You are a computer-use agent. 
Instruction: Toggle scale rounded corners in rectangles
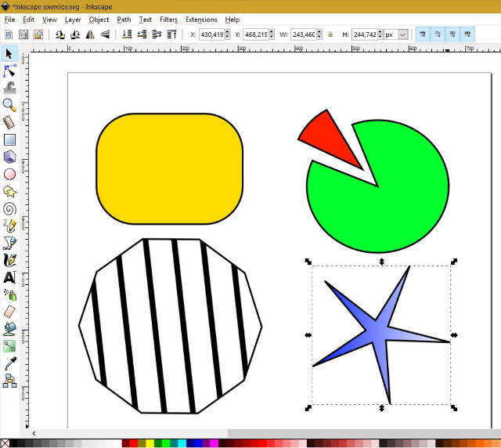(x=438, y=34)
